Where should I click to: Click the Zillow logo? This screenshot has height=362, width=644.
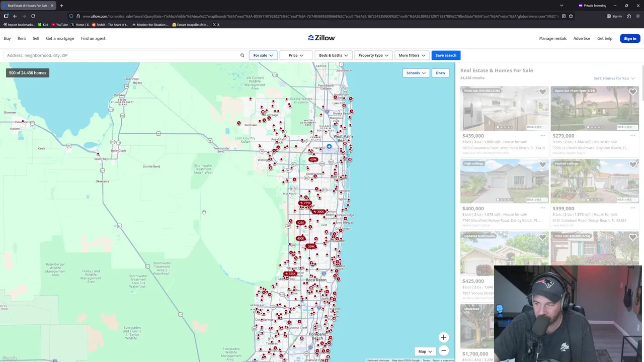coord(321,38)
